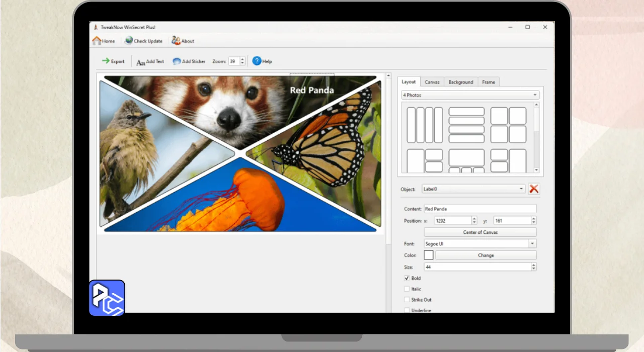Enable the Italic checkbox
644x352 pixels.
point(407,289)
